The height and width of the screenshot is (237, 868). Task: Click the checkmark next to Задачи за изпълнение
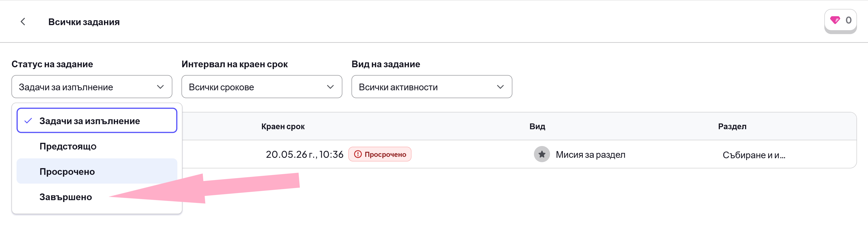[28, 120]
